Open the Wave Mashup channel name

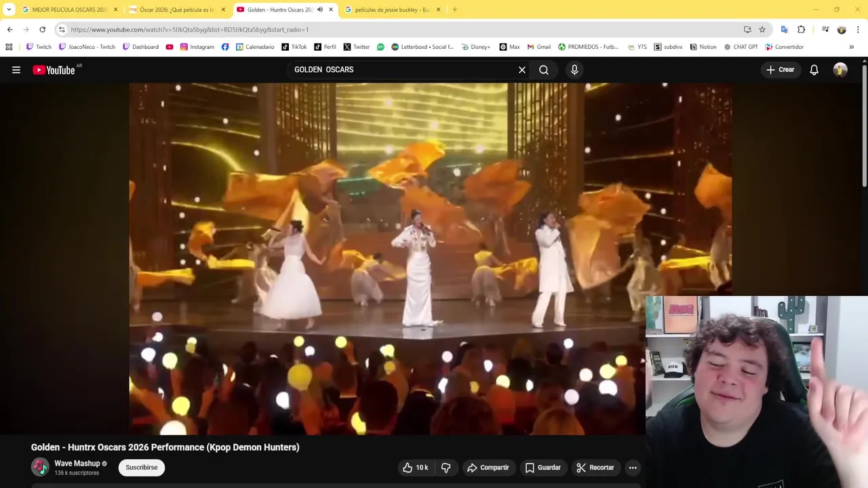(x=77, y=464)
